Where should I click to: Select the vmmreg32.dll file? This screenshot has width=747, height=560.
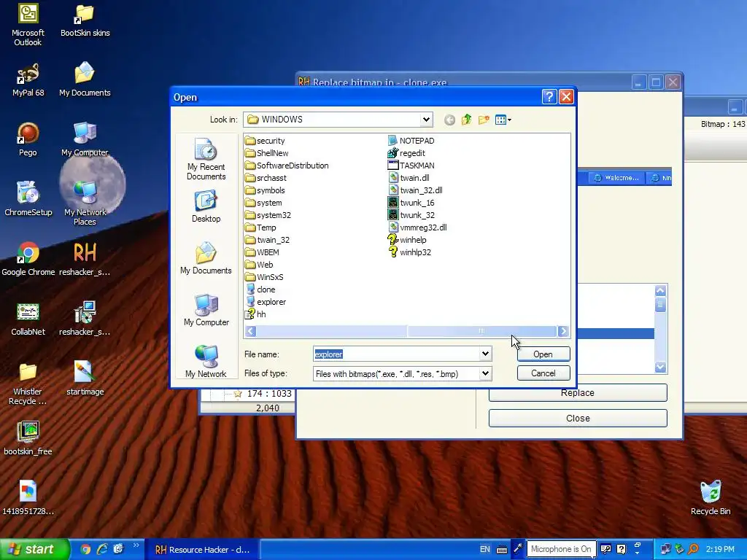417,227
